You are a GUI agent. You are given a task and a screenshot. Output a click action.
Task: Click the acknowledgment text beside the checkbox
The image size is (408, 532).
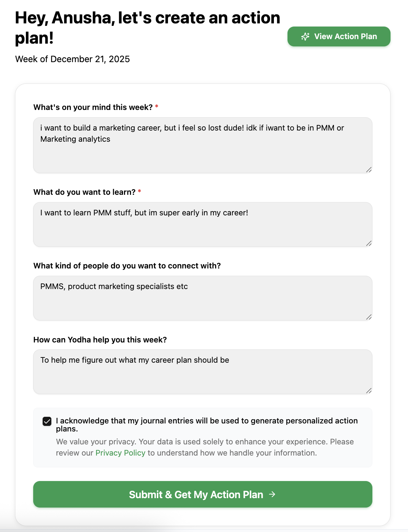coord(207,424)
